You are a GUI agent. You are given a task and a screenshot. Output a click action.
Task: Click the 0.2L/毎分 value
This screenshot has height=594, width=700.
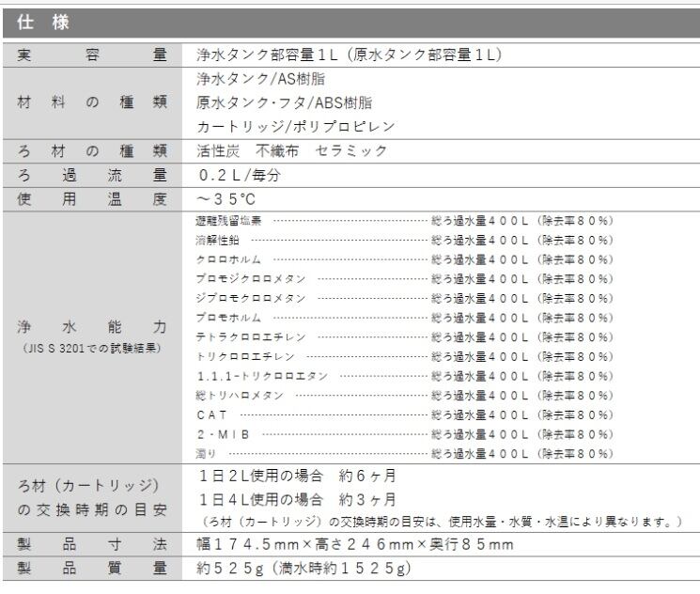click(x=240, y=175)
